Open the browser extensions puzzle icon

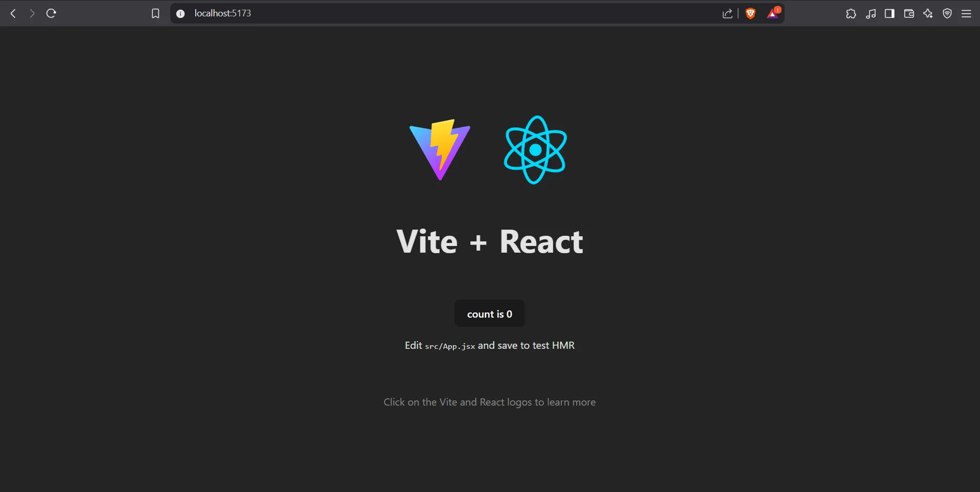[851, 13]
